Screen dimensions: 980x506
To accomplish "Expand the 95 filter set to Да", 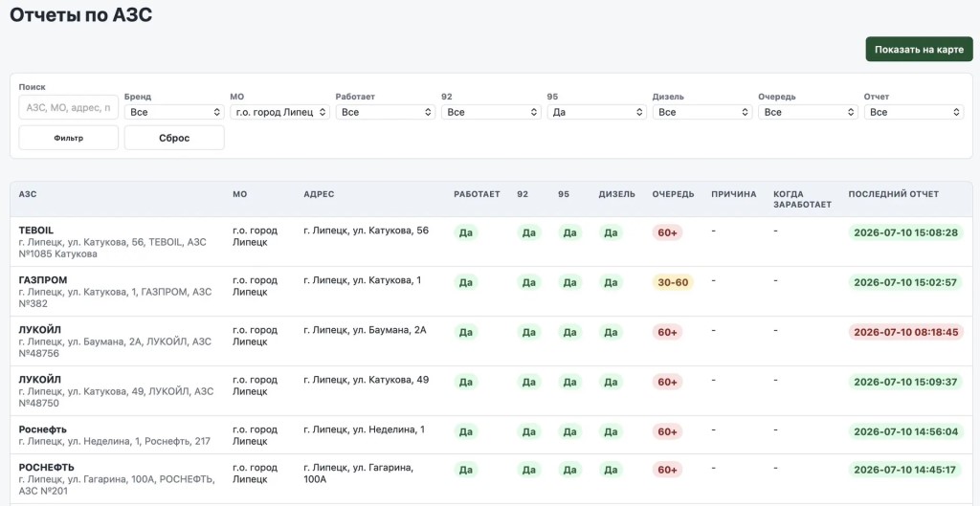I will coord(596,112).
